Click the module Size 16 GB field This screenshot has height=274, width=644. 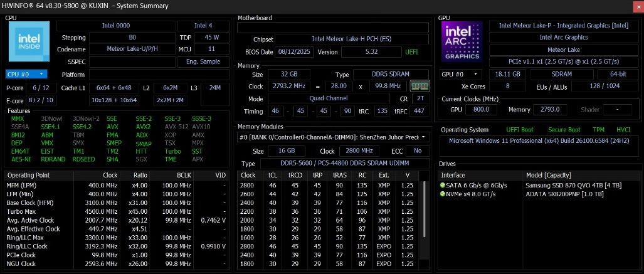(x=287, y=150)
